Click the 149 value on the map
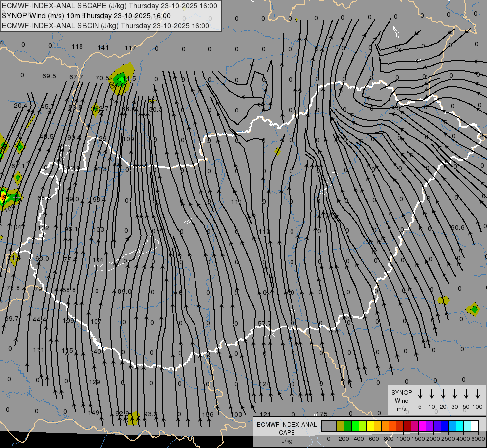Viewport: 487px width, 448px height. pos(94,413)
